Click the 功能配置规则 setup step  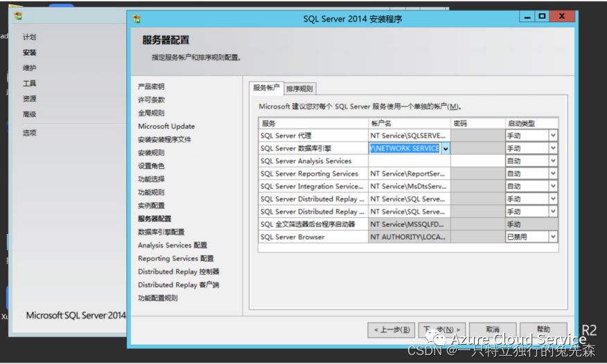(158, 298)
